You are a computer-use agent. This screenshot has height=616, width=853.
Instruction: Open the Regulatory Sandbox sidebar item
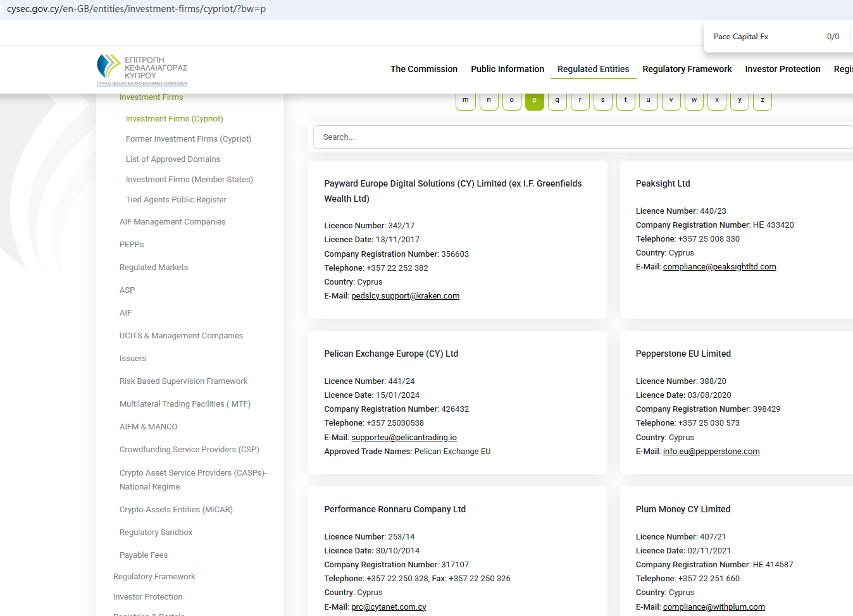(x=156, y=533)
